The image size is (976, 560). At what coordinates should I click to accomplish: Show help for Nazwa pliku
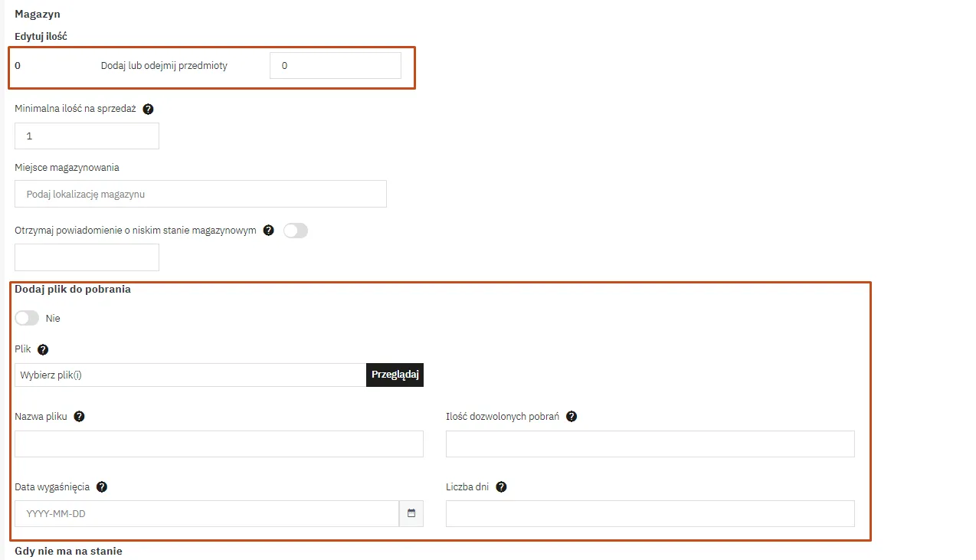pyautogui.click(x=79, y=417)
